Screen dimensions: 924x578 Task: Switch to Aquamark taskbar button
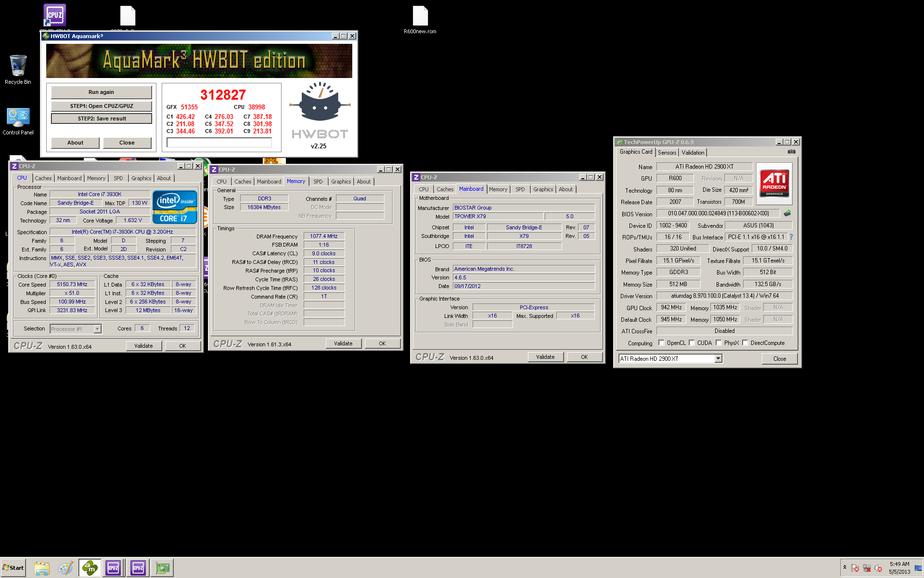(90, 568)
